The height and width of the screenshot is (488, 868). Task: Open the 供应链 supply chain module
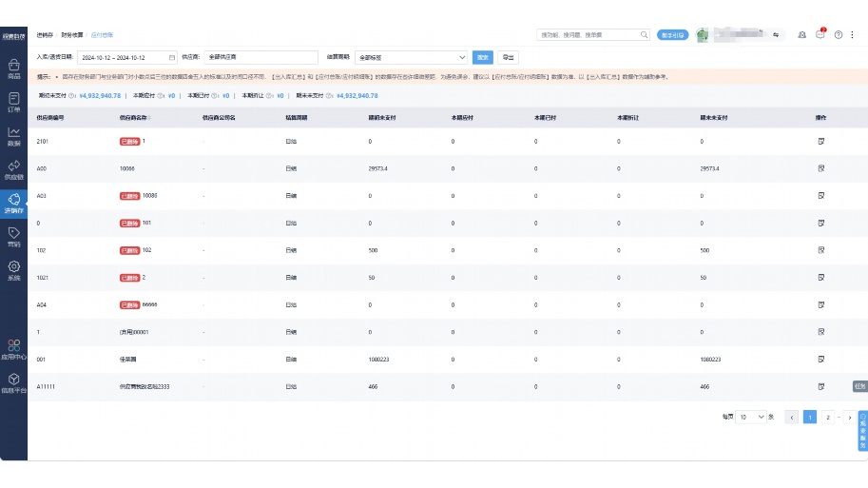pyautogui.click(x=13, y=169)
